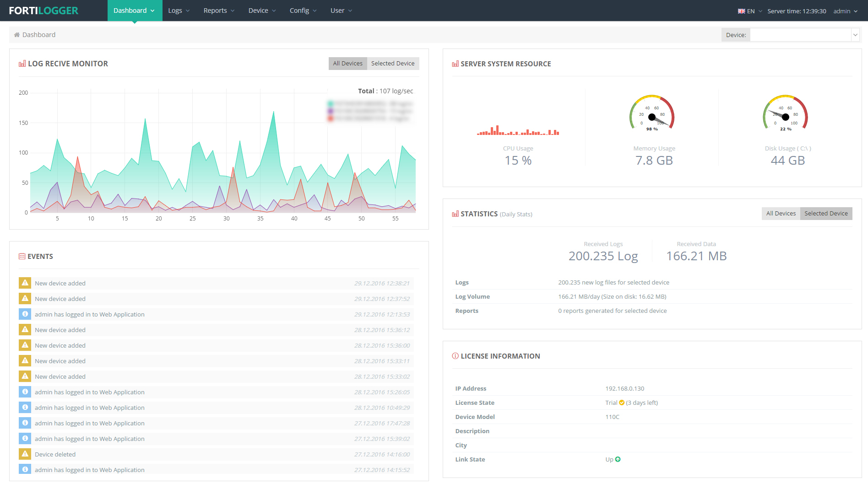Viewport: 868px width, 494px height.
Task: Open the admin account dropdown
Action: 845,11
